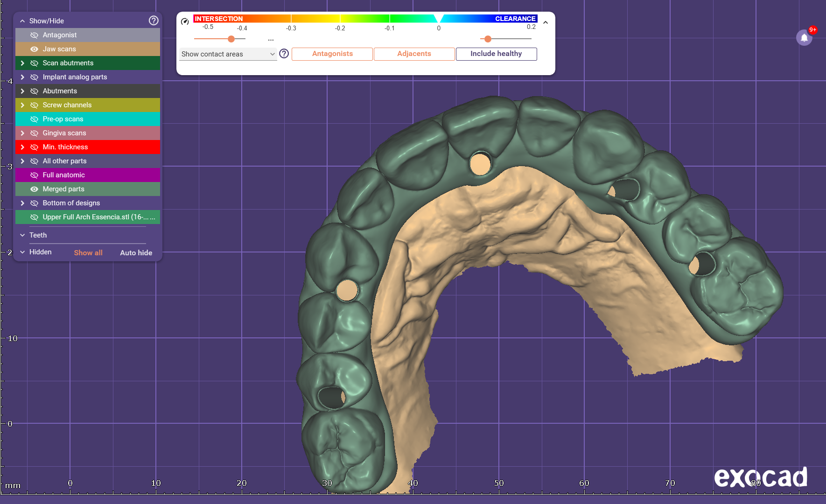The image size is (826, 504).
Task: Click the notification bell icon
Action: pyautogui.click(x=804, y=38)
